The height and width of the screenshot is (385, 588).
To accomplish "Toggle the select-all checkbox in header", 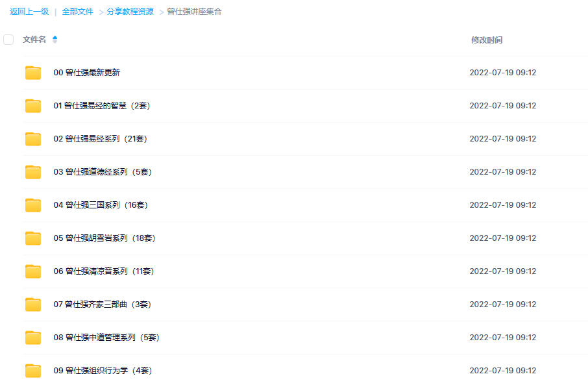I will [8, 39].
